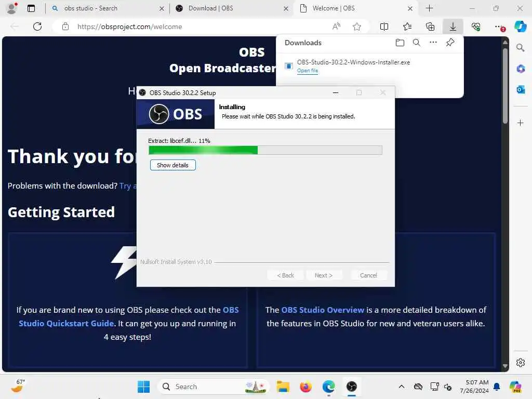Show hidden system tray icons
Screen dimensions: 532x399
tap(402, 387)
